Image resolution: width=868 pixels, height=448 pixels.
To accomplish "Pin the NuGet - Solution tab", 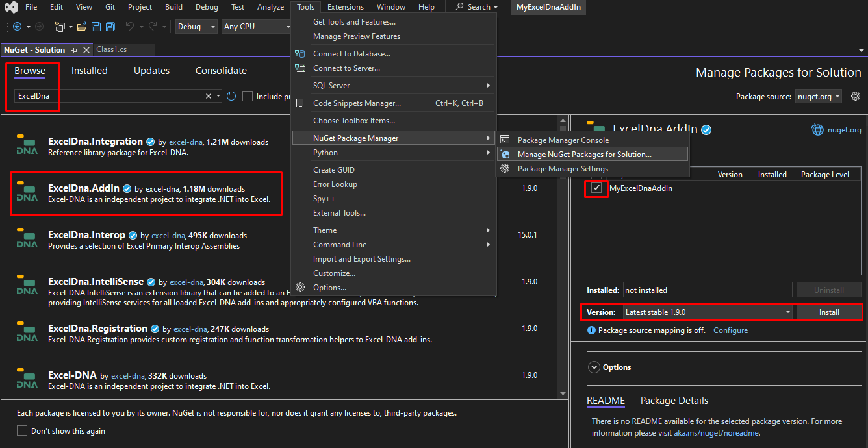I will 74,50.
